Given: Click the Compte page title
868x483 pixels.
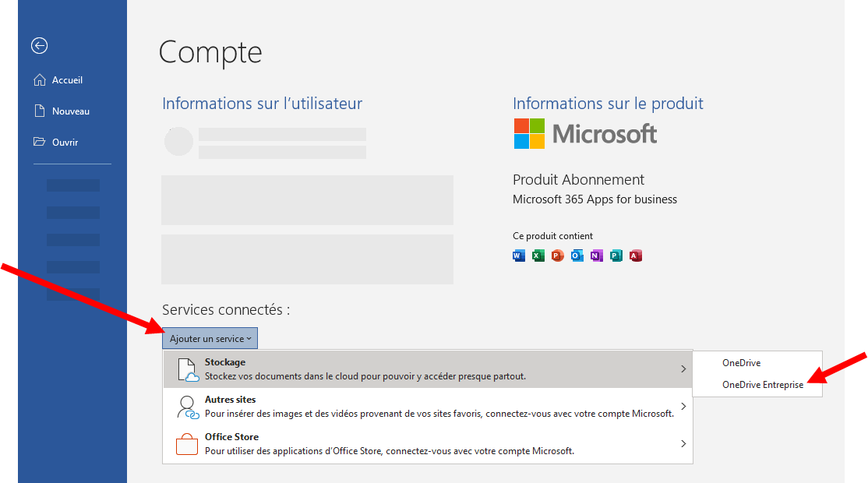Looking at the screenshot, I should 210,53.
